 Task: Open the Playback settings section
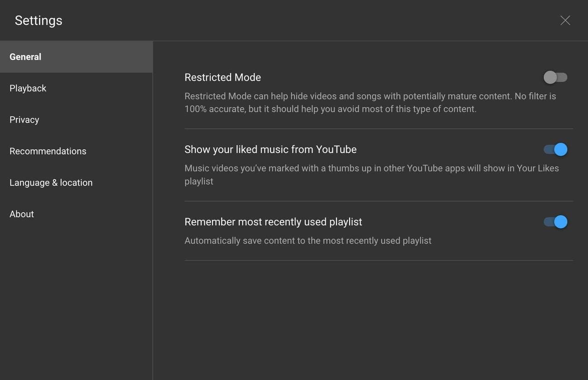[x=28, y=88]
